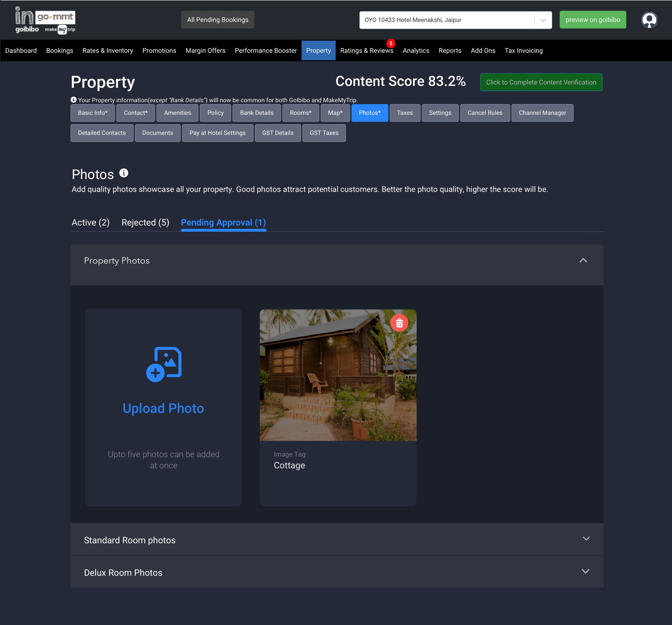
Task: Expand Delux Room Photos section
Action: 585,571
